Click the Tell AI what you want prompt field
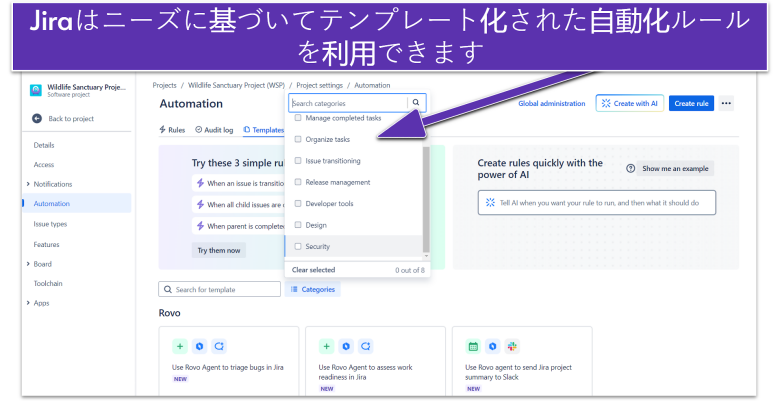780x401 pixels. [596, 202]
